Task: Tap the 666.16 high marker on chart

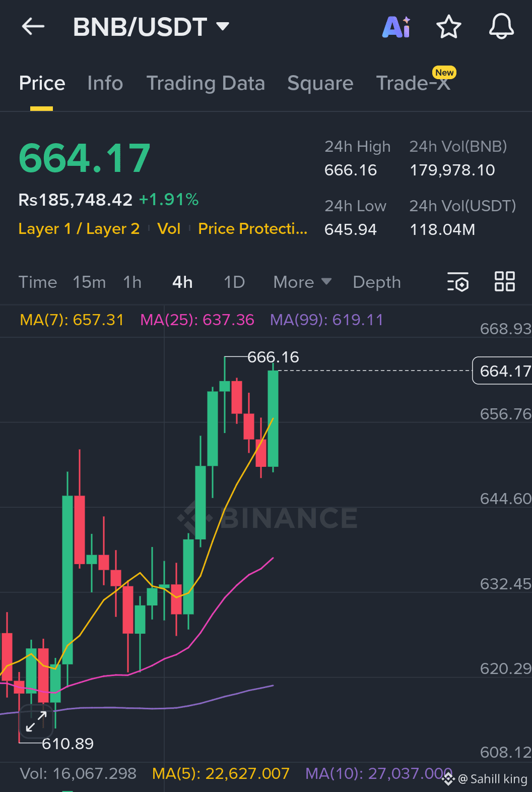Action: (x=273, y=357)
